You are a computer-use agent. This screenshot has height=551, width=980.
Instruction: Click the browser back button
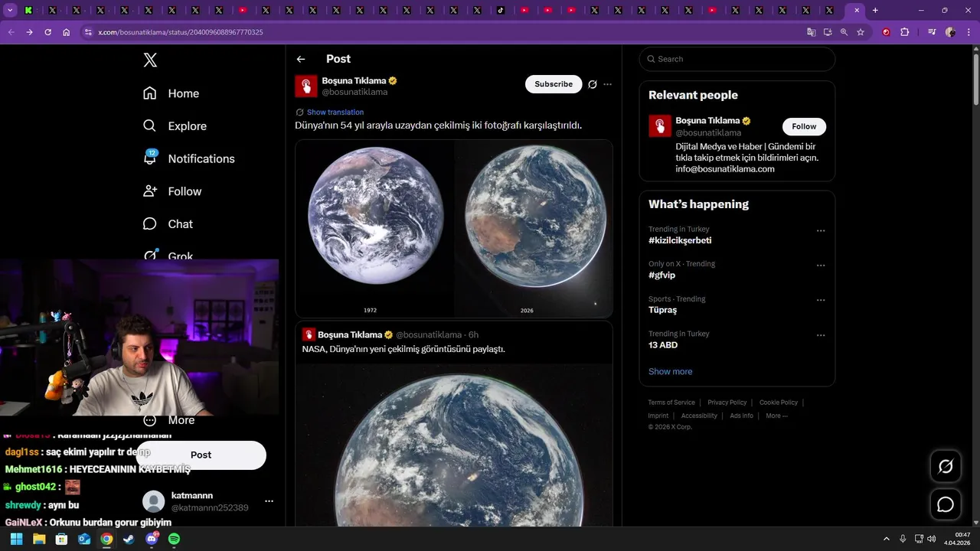(x=11, y=32)
